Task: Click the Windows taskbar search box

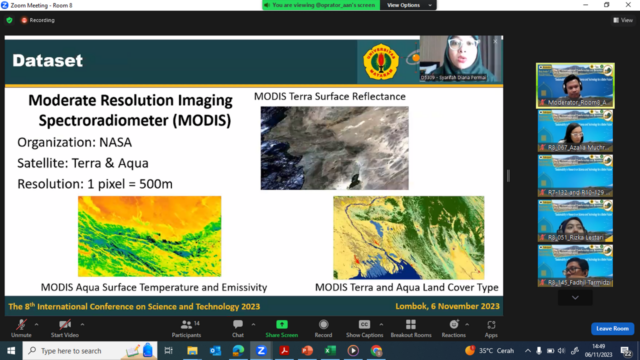Action: coord(90,351)
